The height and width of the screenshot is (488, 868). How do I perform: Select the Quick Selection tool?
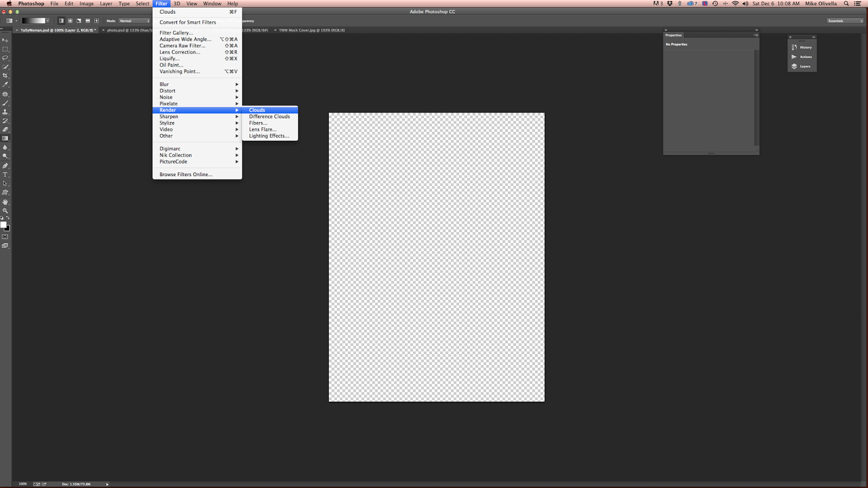click(x=5, y=67)
